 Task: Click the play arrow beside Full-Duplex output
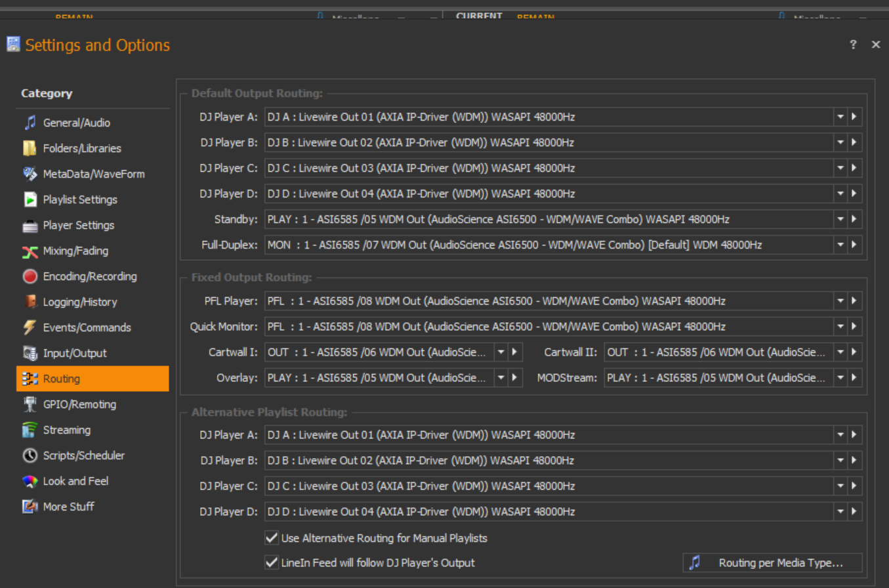coord(854,245)
